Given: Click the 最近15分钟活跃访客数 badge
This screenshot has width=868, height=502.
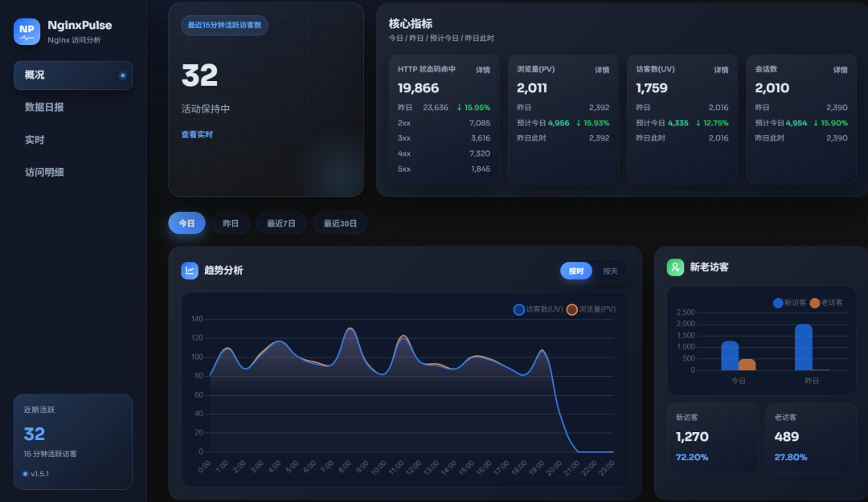Looking at the screenshot, I should pyautogui.click(x=224, y=26).
